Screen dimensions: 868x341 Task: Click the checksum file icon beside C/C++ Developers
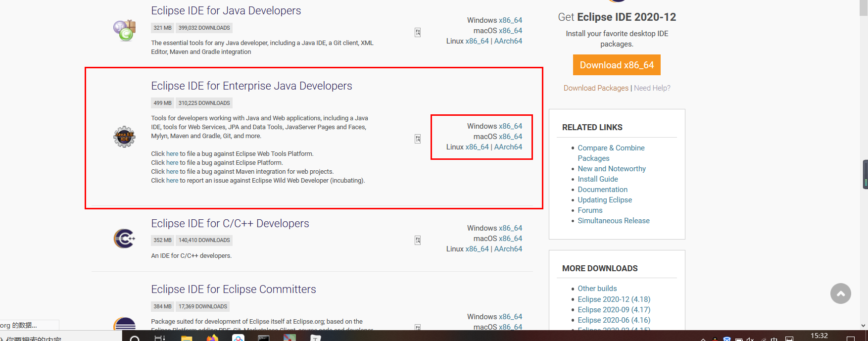[418, 241]
